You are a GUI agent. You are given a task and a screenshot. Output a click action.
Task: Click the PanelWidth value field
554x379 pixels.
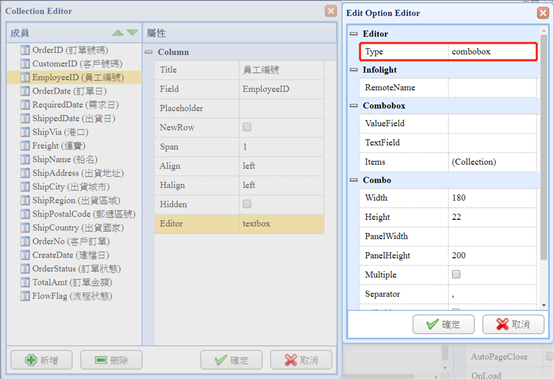tap(493, 236)
